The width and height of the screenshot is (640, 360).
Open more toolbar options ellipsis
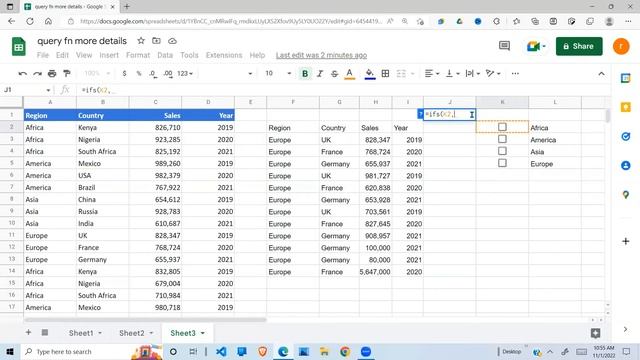click(x=515, y=73)
